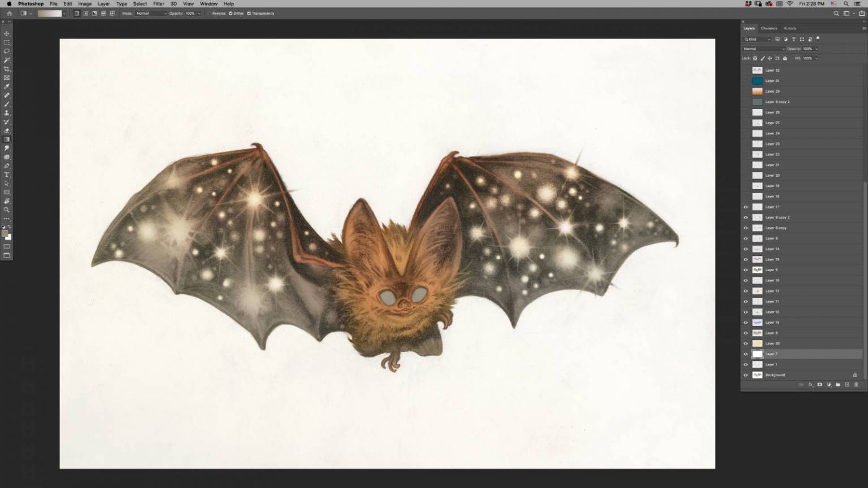The image size is (868, 488).
Task: Activate the Eyedropper tool
Action: point(7,86)
